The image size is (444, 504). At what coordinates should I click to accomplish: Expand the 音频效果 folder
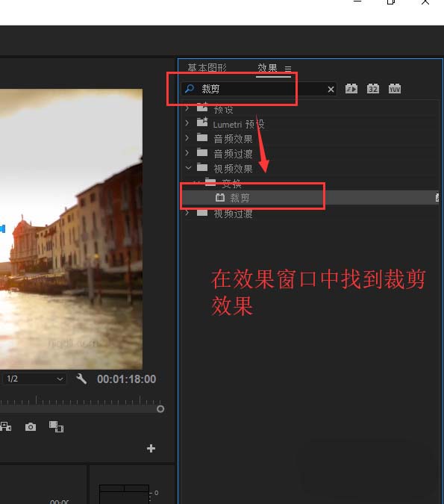pyautogui.click(x=187, y=138)
